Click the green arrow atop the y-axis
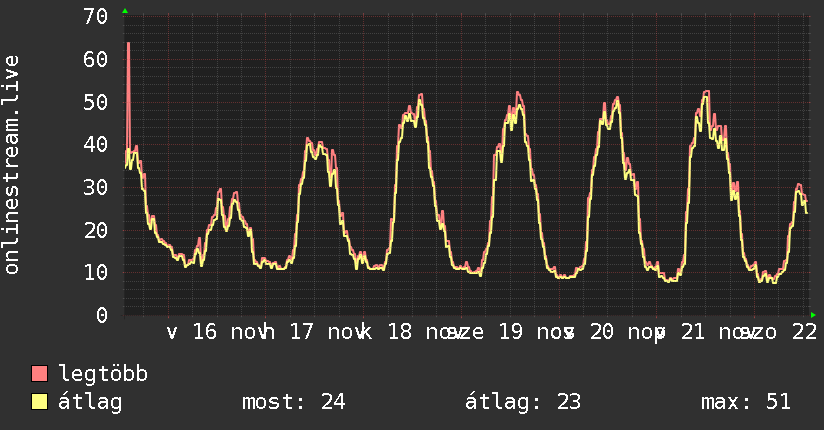Image resolution: width=824 pixels, height=430 pixels. (125, 11)
